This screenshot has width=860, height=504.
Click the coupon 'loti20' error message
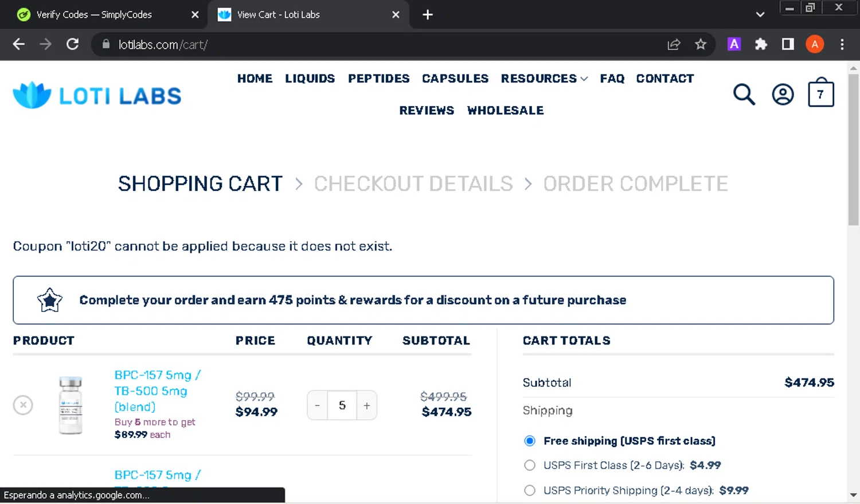(x=202, y=247)
